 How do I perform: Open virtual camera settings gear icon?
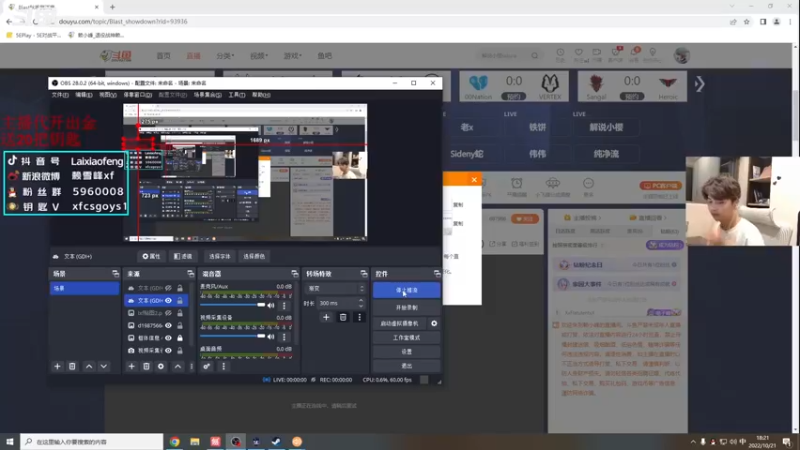pyautogui.click(x=434, y=323)
